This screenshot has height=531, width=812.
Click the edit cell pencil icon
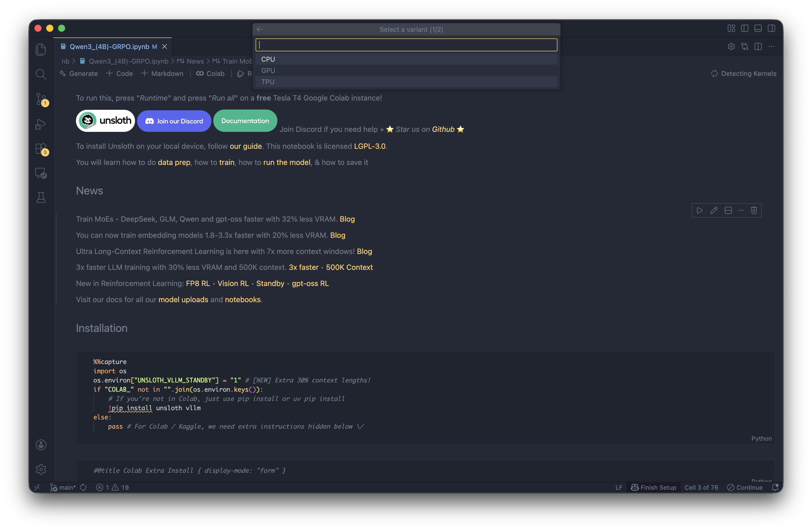tap(714, 210)
